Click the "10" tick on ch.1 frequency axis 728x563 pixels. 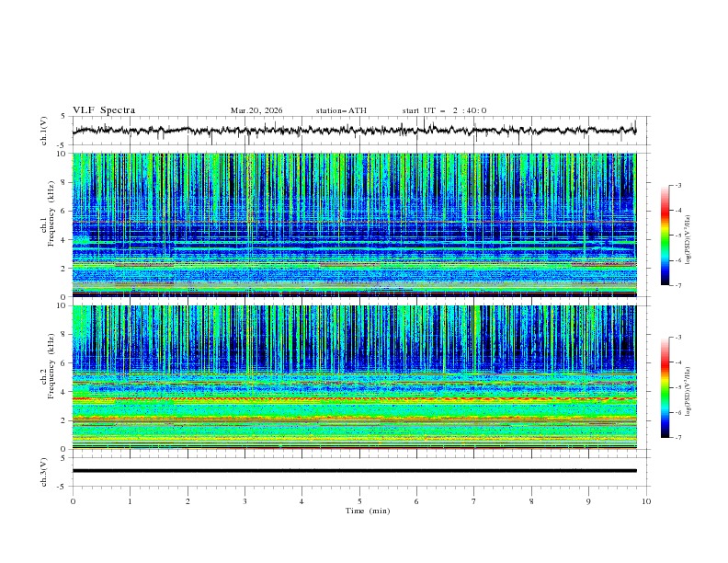pyautogui.click(x=63, y=154)
